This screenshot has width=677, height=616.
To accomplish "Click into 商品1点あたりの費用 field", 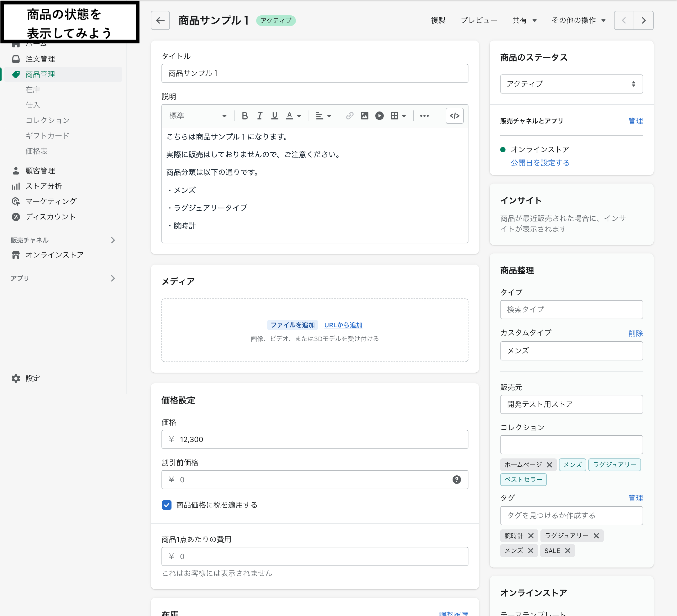I will pos(315,556).
